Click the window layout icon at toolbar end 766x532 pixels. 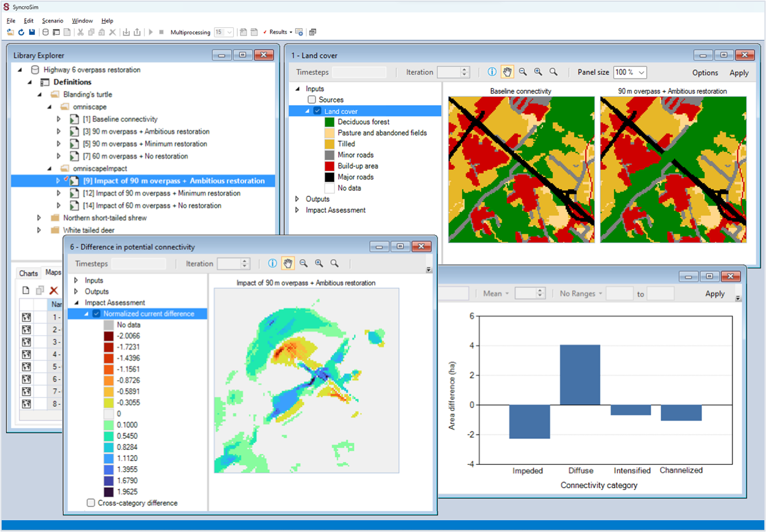[x=313, y=32]
